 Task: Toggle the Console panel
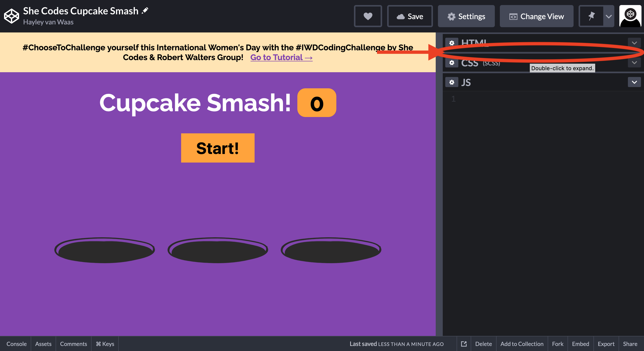(x=16, y=344)
